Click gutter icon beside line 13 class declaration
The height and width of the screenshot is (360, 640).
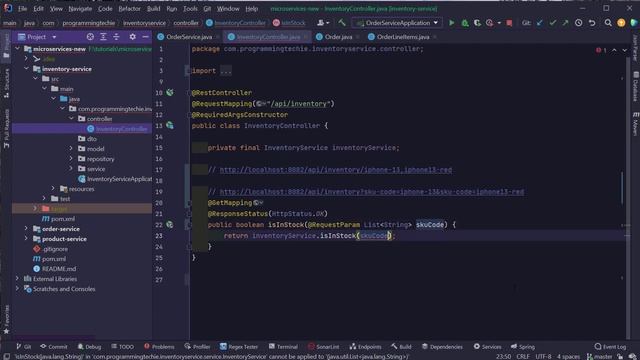point(170,126)
